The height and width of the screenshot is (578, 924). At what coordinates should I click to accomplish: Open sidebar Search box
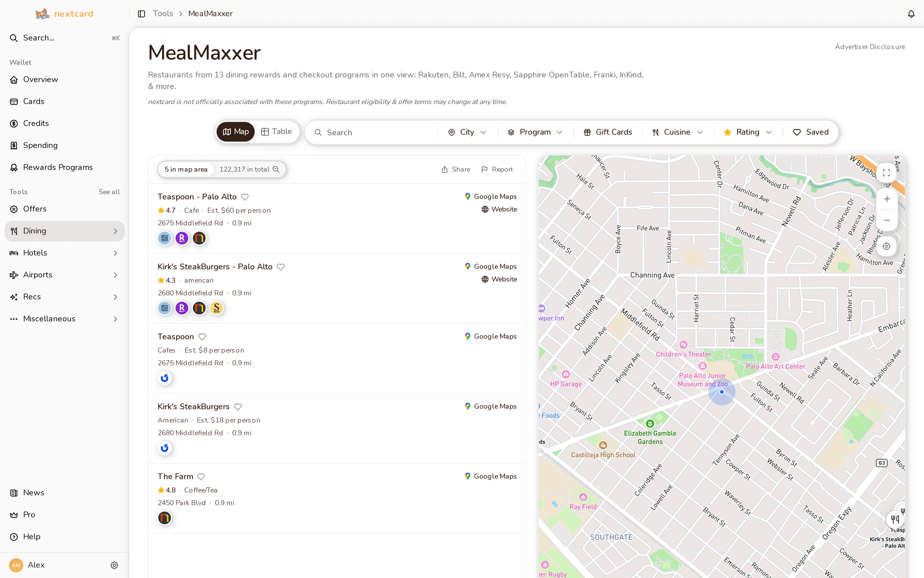64,38
